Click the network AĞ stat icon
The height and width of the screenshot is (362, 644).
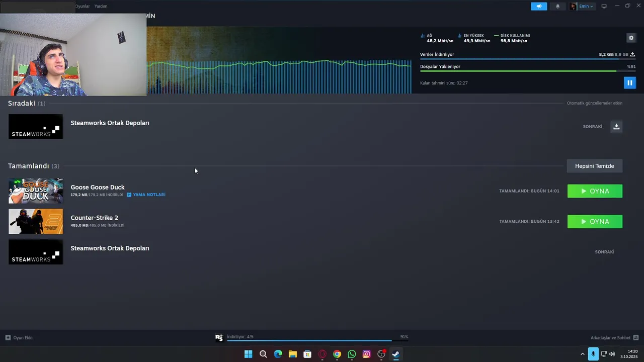click(x=423, y=36)
